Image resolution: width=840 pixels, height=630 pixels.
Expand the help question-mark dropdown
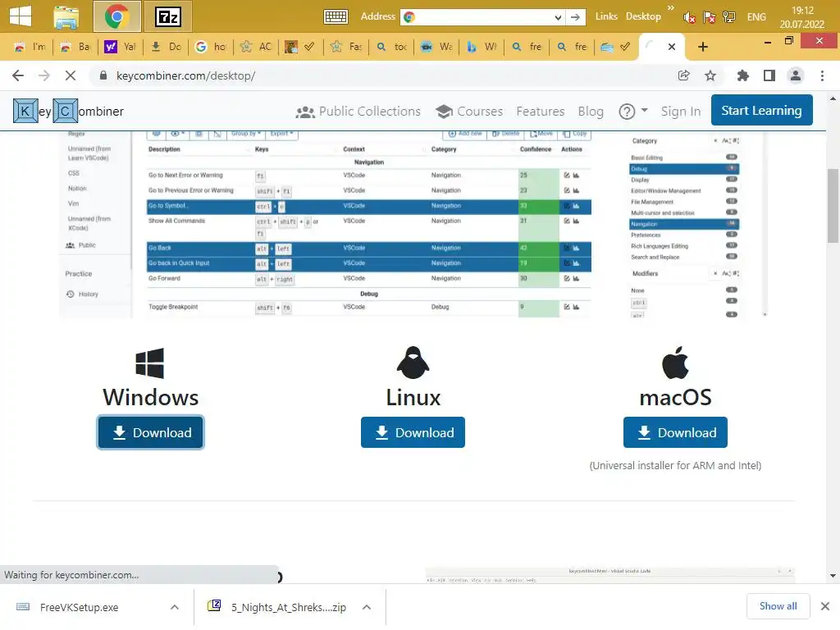pos(632,112)
